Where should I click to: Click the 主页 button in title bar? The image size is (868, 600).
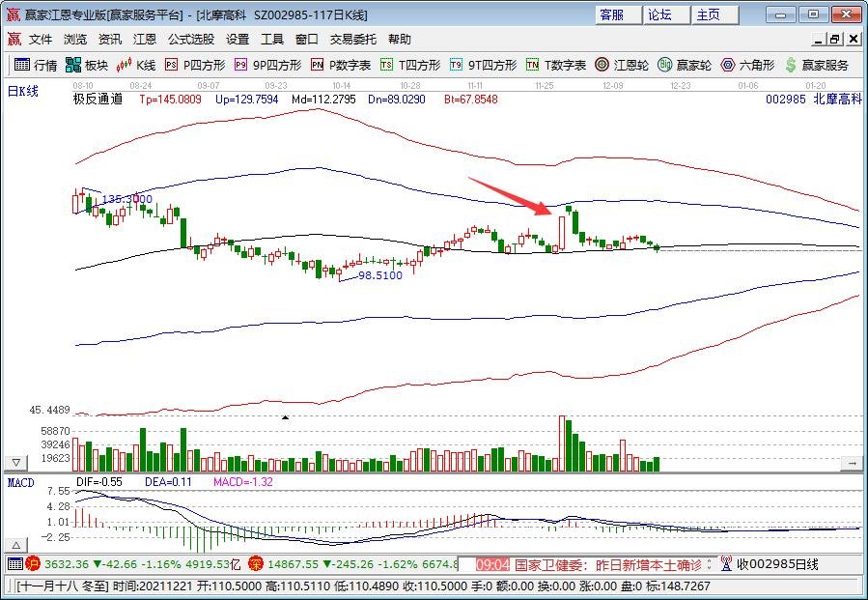pyautogui.click(x=715, y=14)
